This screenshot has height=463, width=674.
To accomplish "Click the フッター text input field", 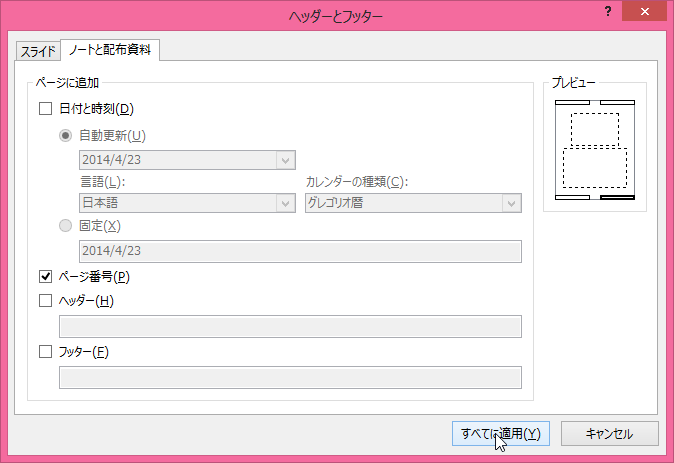I will coord(290,377).
